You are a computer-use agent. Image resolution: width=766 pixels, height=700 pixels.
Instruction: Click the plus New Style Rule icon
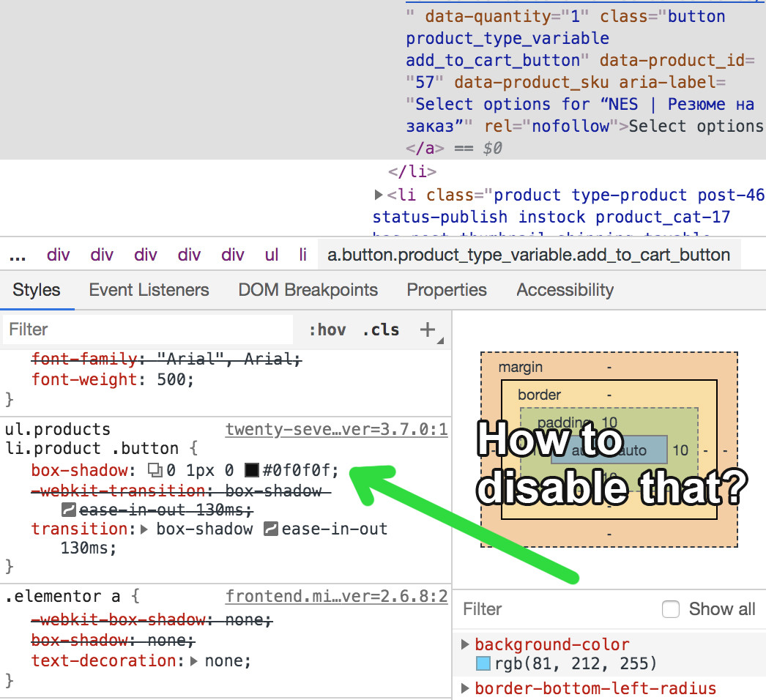coord(428,329)
